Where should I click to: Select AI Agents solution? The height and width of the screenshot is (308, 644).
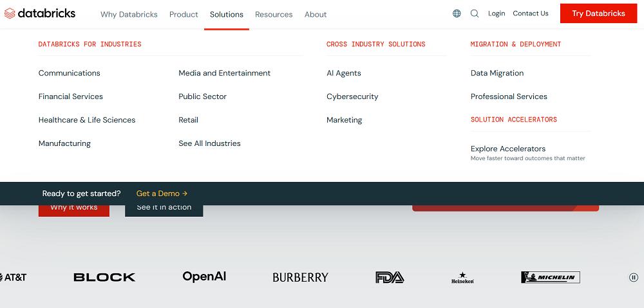[344, 73]
